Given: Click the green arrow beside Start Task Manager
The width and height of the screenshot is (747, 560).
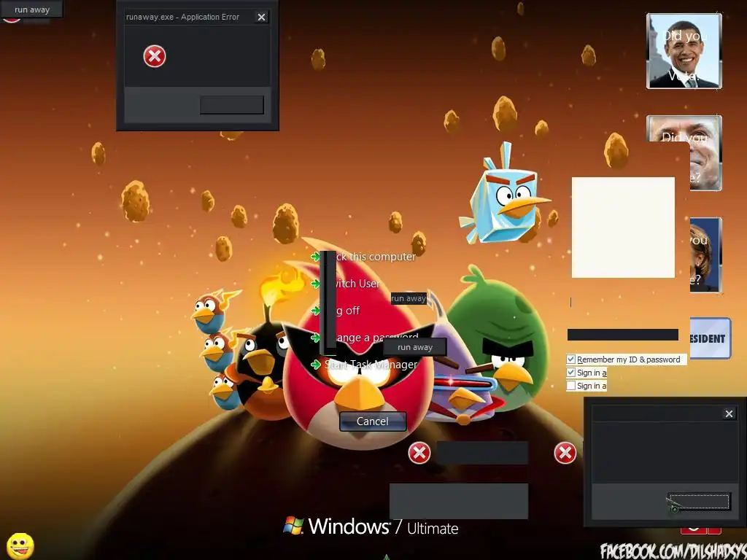Looking at the screenshot, I should pos(315,365).
